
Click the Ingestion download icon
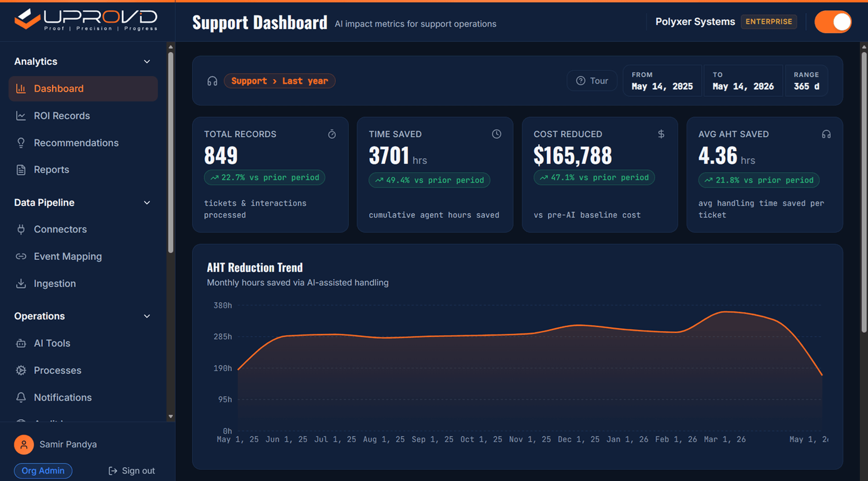[21, 284]
